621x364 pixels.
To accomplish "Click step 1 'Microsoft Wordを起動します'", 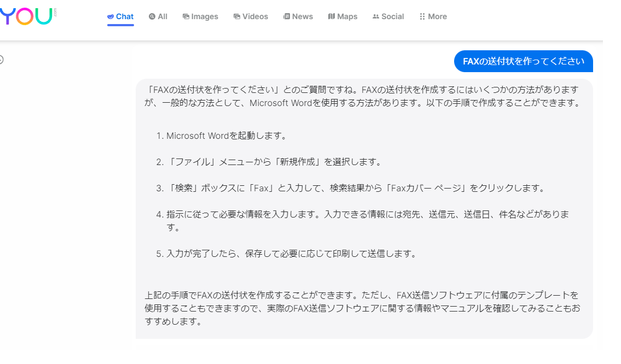I will point(222,136).
